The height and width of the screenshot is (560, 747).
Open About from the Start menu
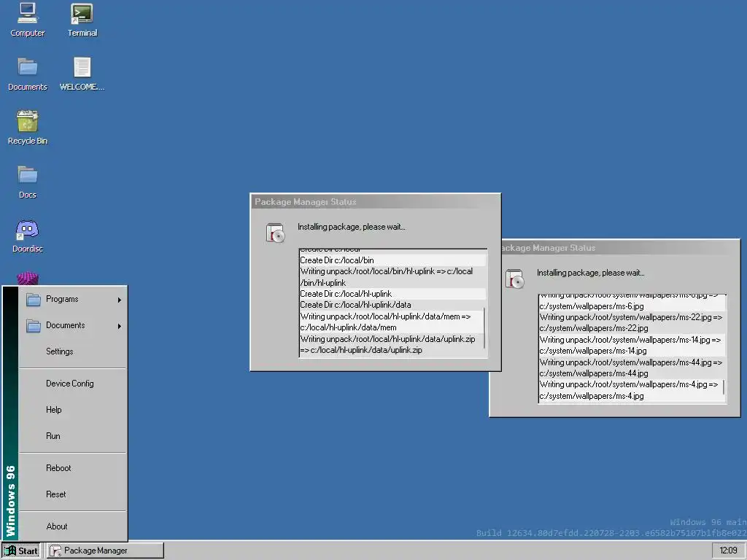(73, 526)
